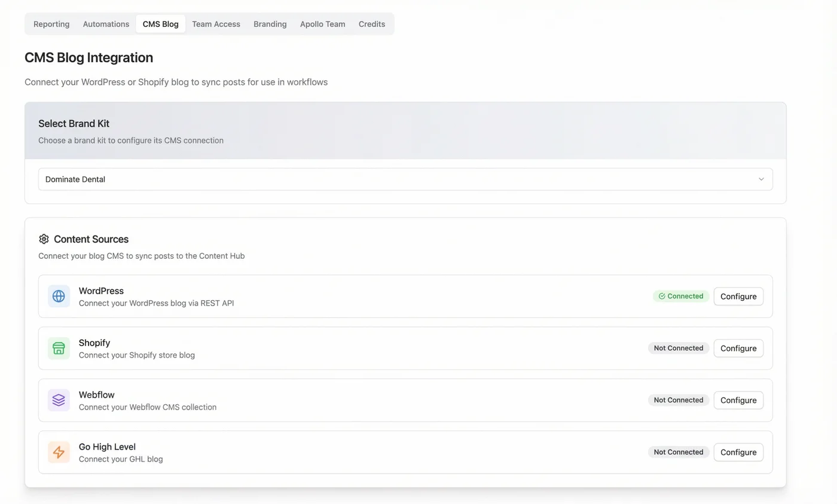
Task: Click the Go High Level lightning bolt icon
Action: coord(59,452)
